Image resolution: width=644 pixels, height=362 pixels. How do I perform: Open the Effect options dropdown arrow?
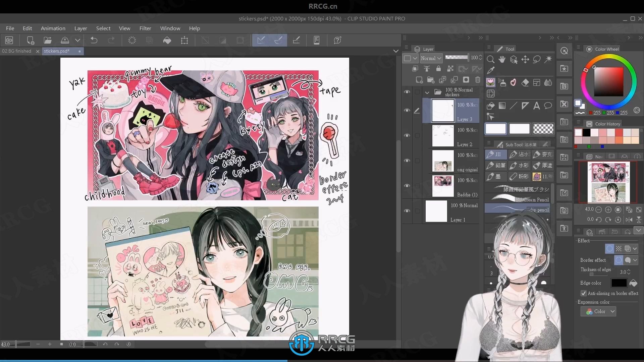tap(635, 248)
